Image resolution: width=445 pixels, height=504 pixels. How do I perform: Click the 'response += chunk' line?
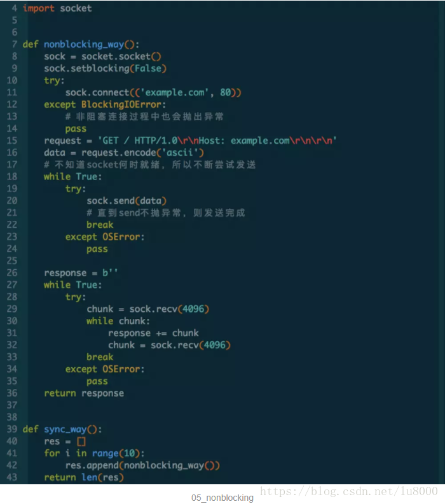click(x=153, y=333)
